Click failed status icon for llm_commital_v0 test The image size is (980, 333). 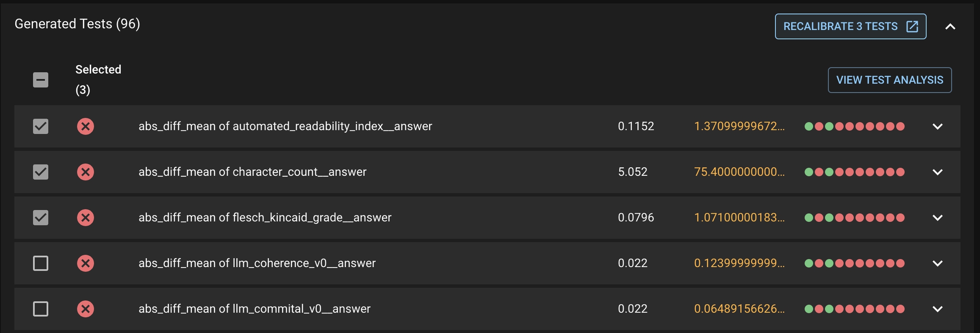click(85, 309)
